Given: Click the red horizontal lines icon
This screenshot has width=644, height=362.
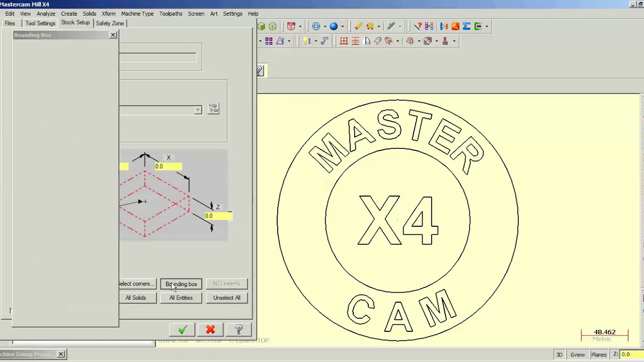Looking at the screenshot, I should point(355,41).
